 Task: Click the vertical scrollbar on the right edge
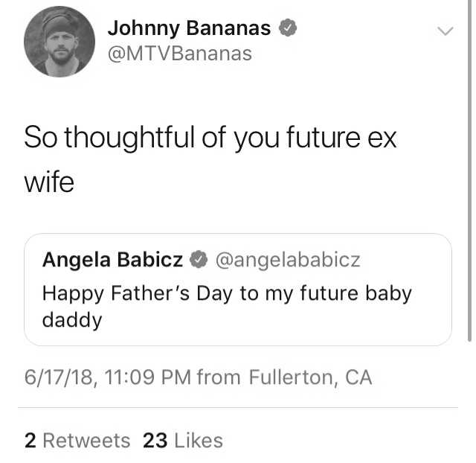(x=469, y=170)
